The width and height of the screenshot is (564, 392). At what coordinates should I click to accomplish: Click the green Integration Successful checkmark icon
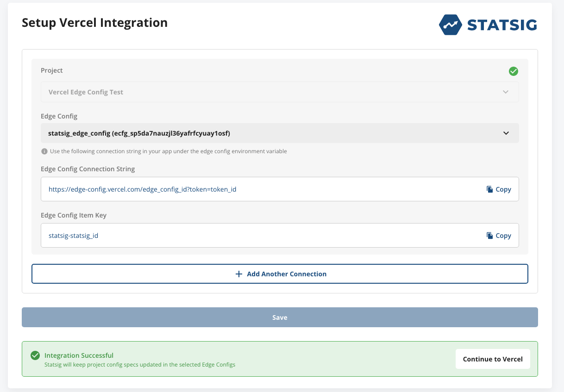click(x=35, y=355)
